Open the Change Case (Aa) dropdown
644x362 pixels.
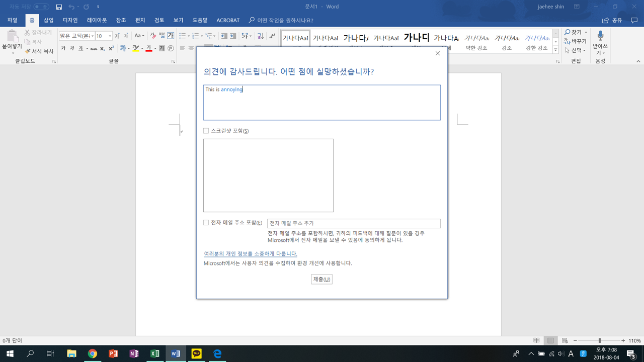139,36
